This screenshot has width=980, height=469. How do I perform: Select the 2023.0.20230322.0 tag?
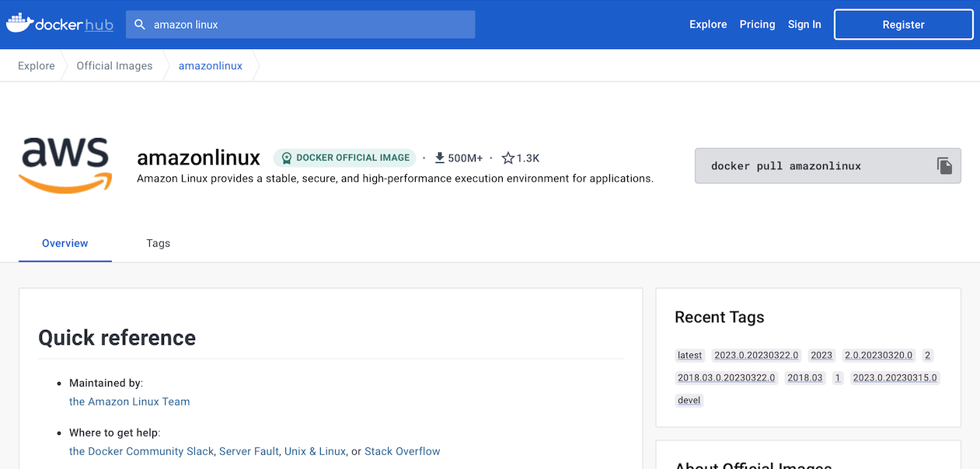(756, 356)
